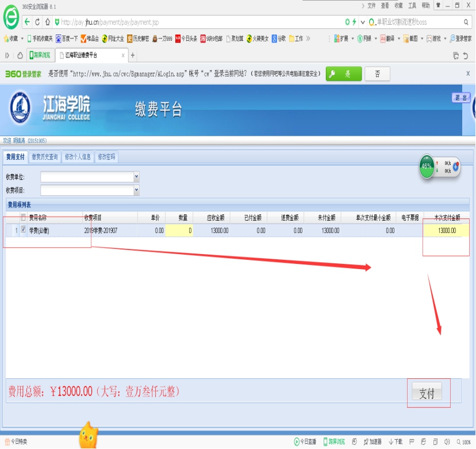Viewport: 476px width, 449px height.
Task: Reload the page with refresh icon
Action: (x=37, y=22)
